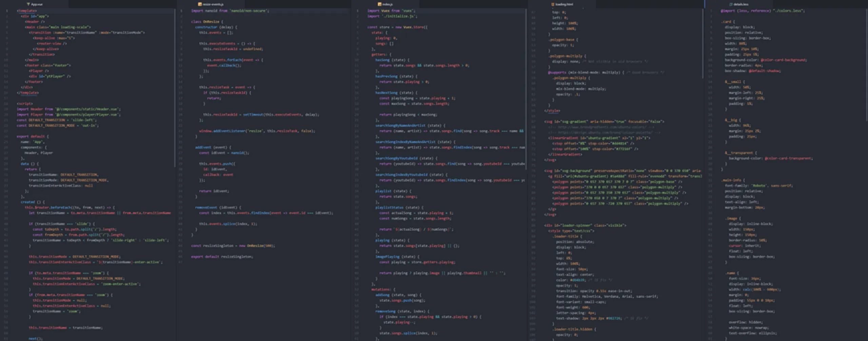Open the details.less tab

click(741, 4)
